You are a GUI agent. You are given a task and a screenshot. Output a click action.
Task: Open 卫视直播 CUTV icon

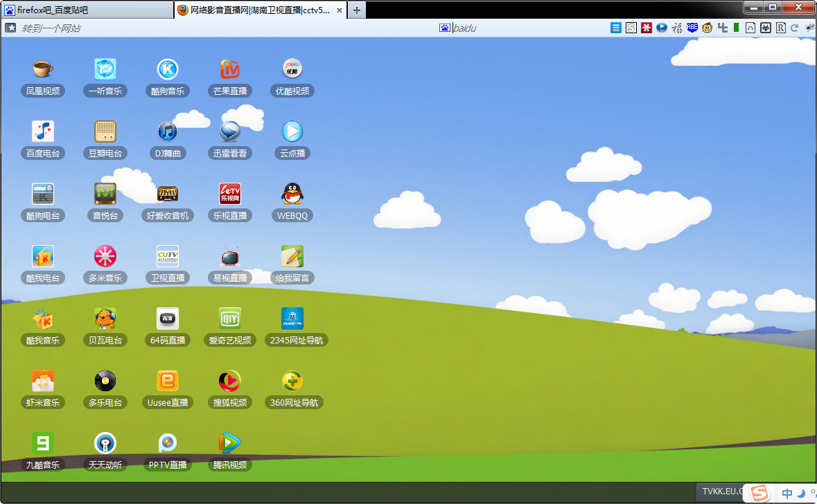pos(168,256)
